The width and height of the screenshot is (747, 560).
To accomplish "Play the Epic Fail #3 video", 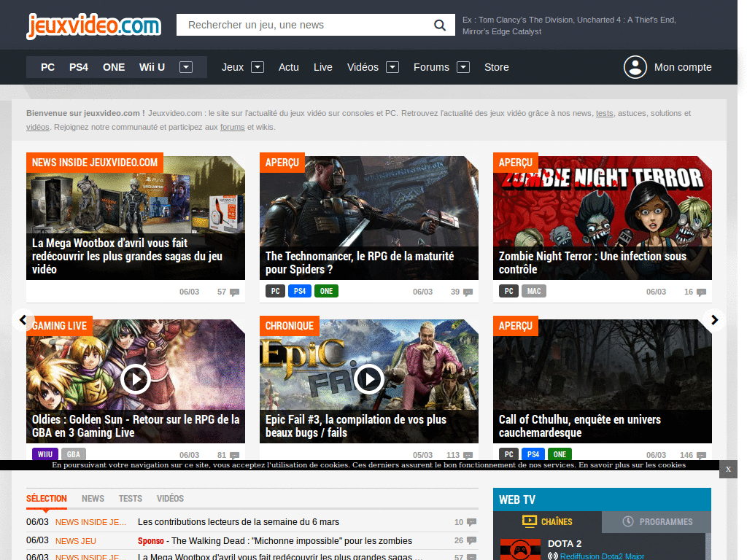I will pyautogui.click(x=368, y=379).
